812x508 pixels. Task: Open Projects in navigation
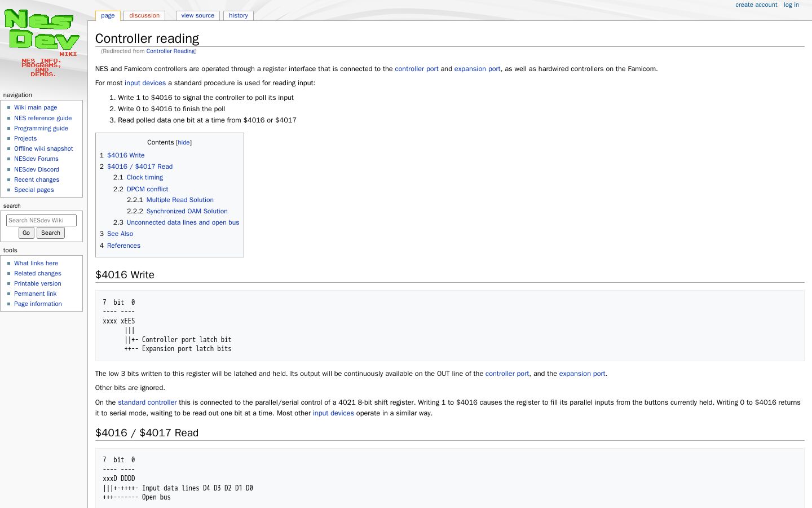pos(25,138)
